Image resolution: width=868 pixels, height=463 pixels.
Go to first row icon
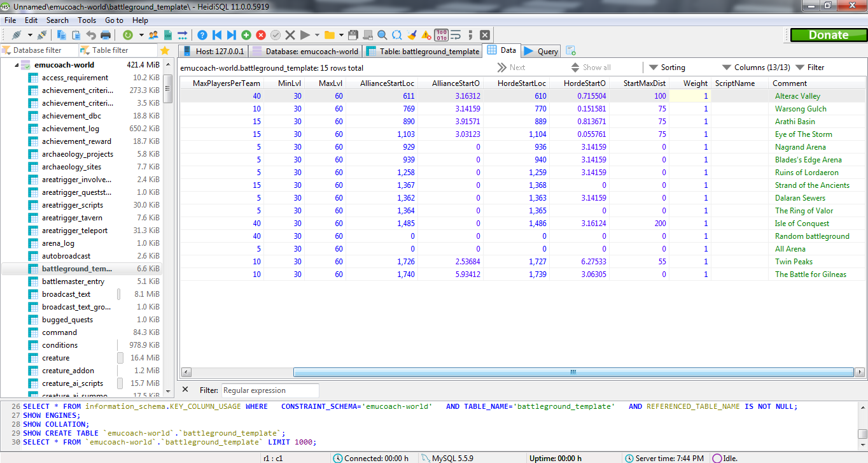pyautogui.click(x=217, y=35)
